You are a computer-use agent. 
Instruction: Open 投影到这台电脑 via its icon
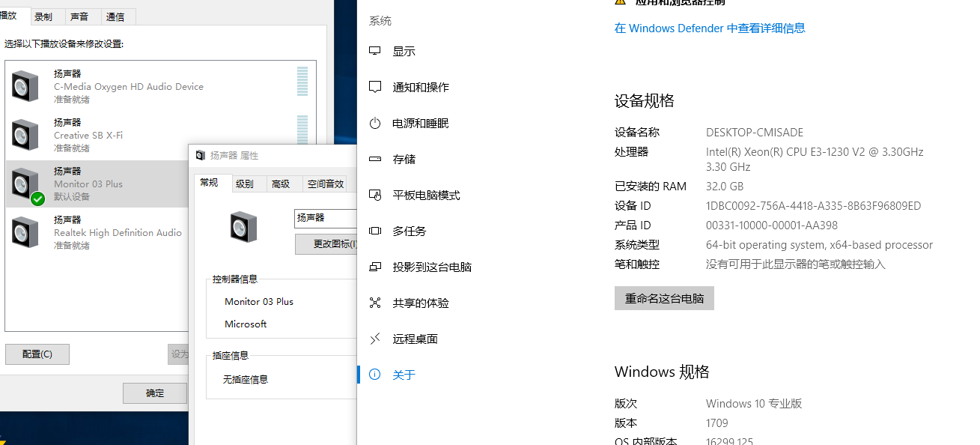pyautogui.click(x=374, y=267)
